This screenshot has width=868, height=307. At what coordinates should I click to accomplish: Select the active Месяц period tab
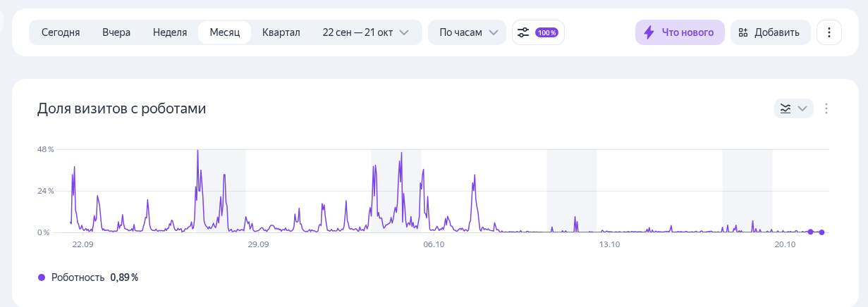pyautogui.click(x=225, y=32)
